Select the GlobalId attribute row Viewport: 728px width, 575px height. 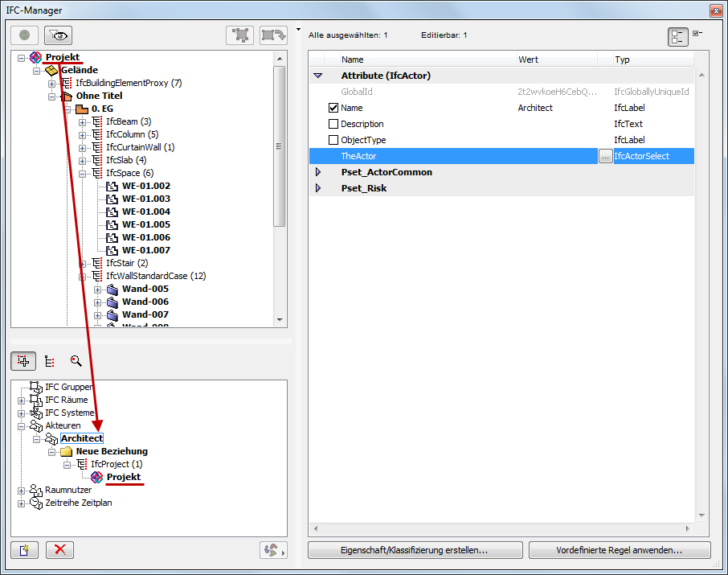point(501,92)
